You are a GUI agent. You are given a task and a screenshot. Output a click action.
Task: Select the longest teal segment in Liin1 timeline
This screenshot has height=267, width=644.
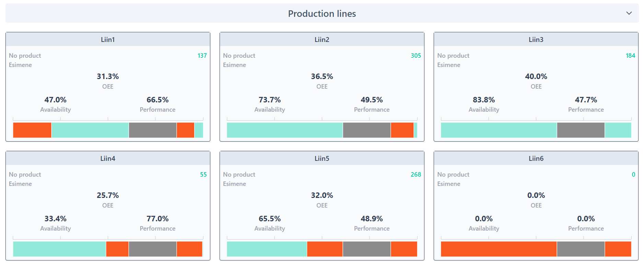click(90, 130)
